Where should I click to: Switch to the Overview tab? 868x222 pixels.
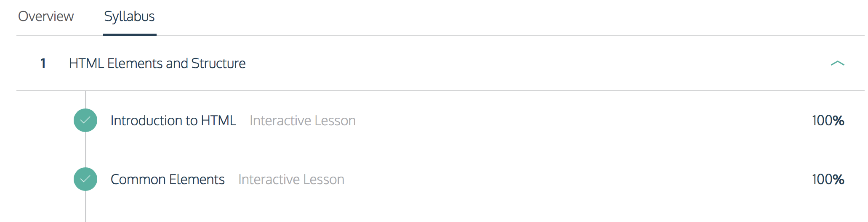click(46, 16)
